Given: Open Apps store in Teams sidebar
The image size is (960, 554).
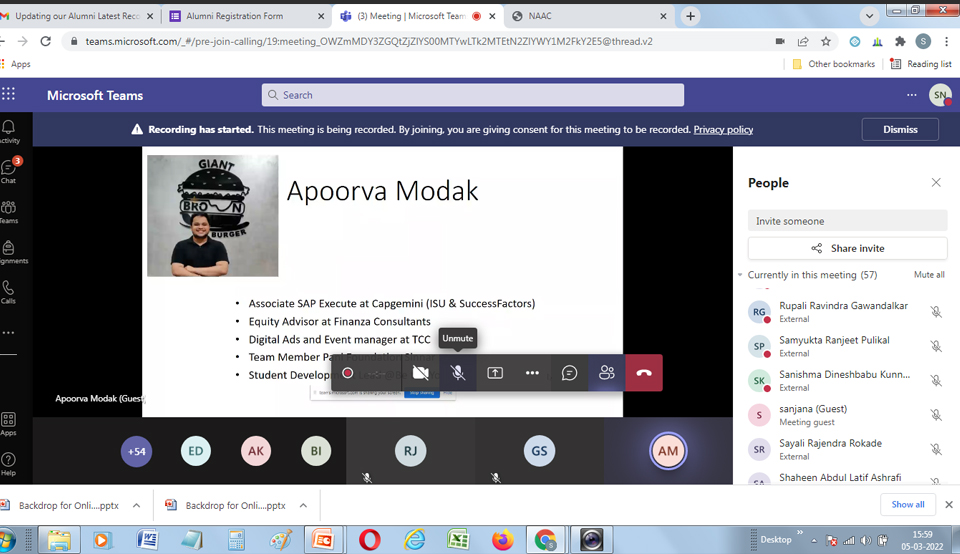Looking at the screenshot, I should pyautogui.click(x=9, y=424).
